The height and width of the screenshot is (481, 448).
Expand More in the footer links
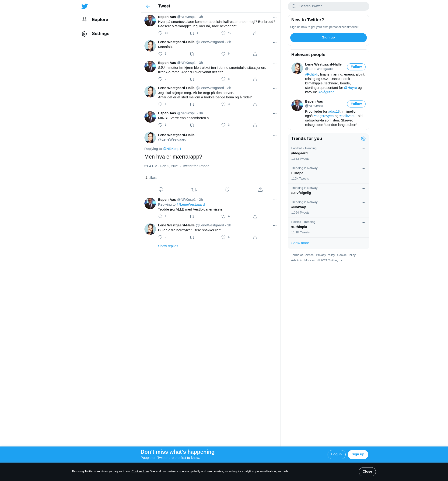click(309, 260)
